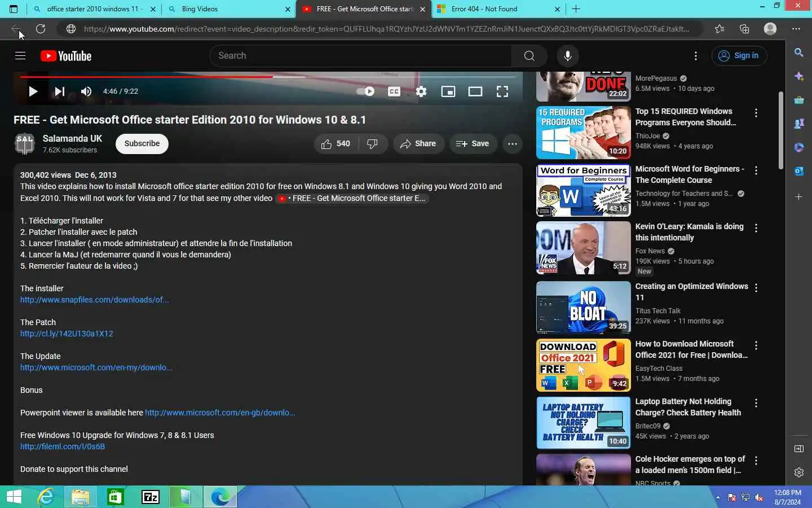
Task: Toggle autoplay switch in player
Action: 366,91
